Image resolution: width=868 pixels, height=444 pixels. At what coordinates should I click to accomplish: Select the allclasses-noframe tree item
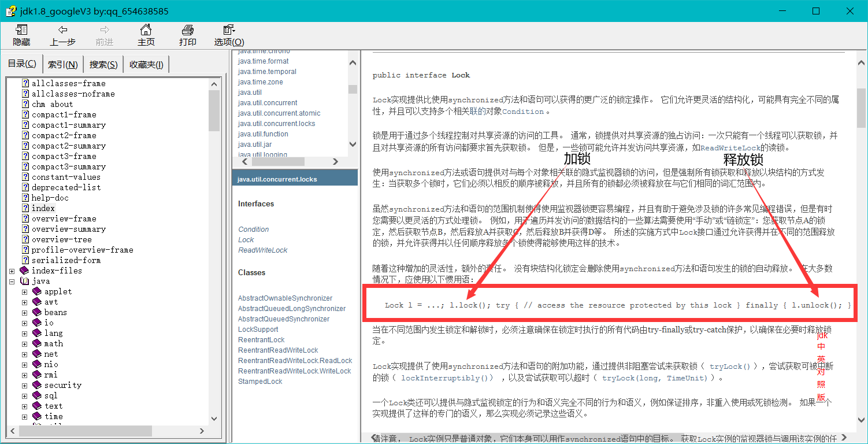pyautogui.click(x=73, y=94)
